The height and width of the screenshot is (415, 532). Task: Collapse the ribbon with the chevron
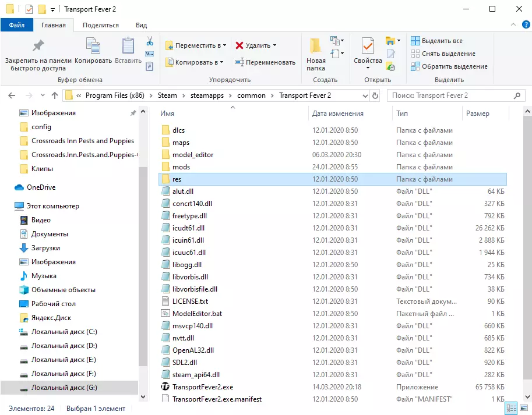tap(513, 24)
